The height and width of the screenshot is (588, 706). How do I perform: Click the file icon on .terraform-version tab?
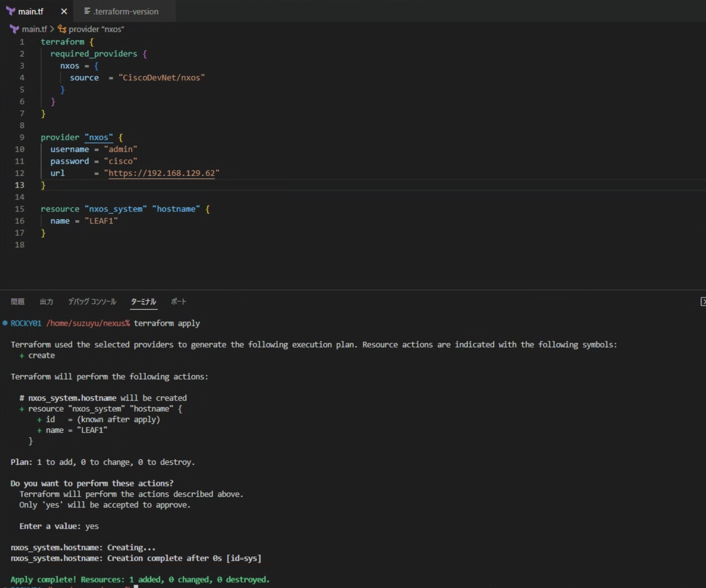click(x=87, y=11)
